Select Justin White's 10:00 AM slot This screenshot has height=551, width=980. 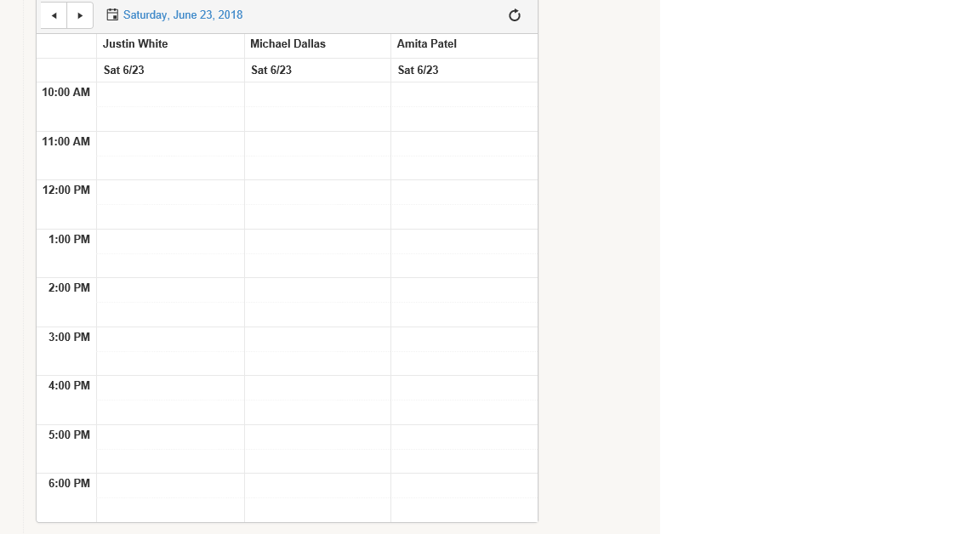tap(170, 94)
